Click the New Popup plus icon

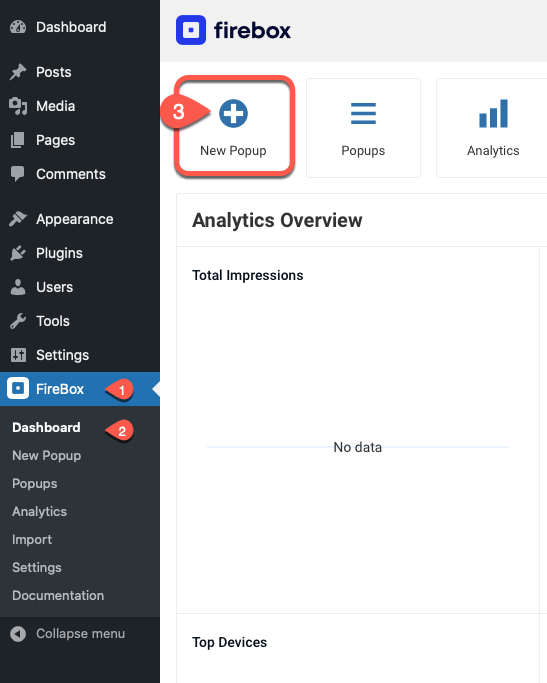[x=233, y=114]
